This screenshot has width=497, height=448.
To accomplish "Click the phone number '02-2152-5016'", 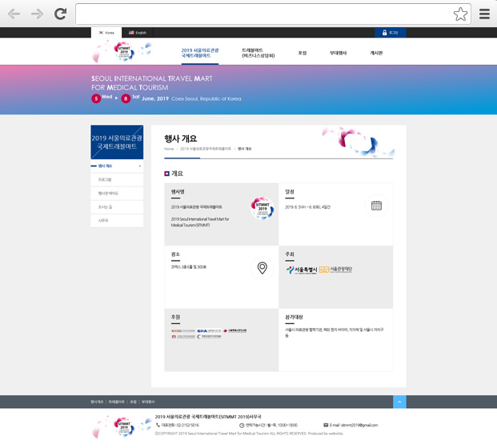I will pyautogui.click(x=188, y=425).
